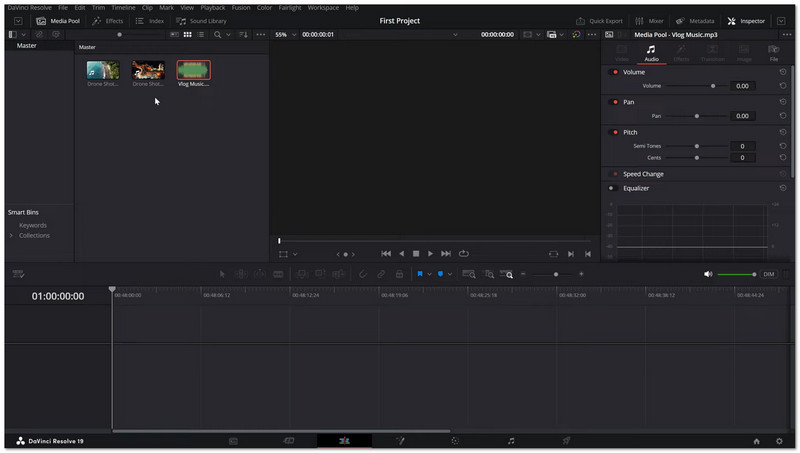
Task: Open the viewer zoom 55% dropdown
Action: click(x=285, y=35)
